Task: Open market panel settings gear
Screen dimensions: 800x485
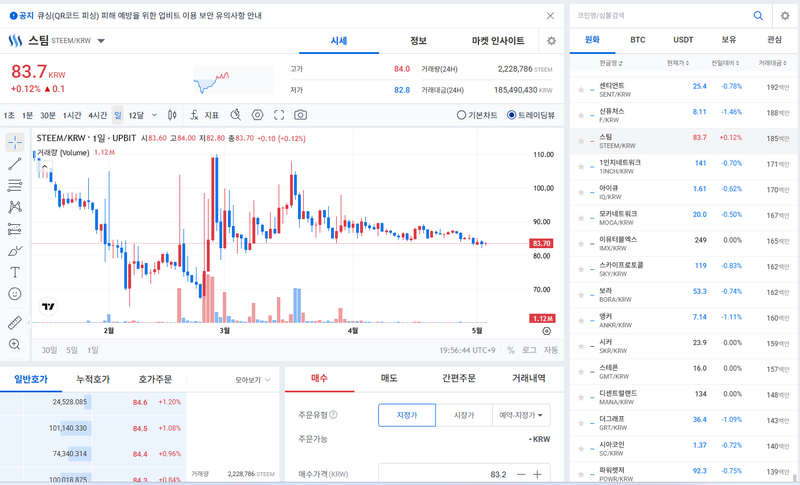Action: coord(551,41)
